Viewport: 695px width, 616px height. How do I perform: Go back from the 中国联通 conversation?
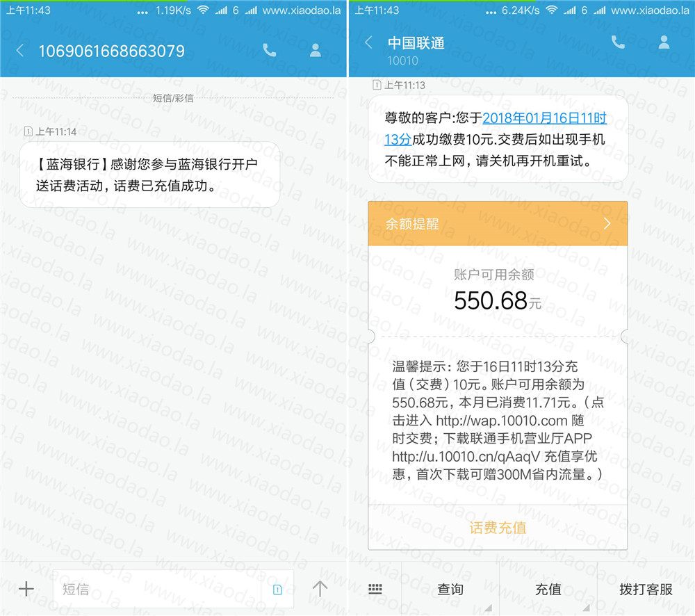coord(368,42)
